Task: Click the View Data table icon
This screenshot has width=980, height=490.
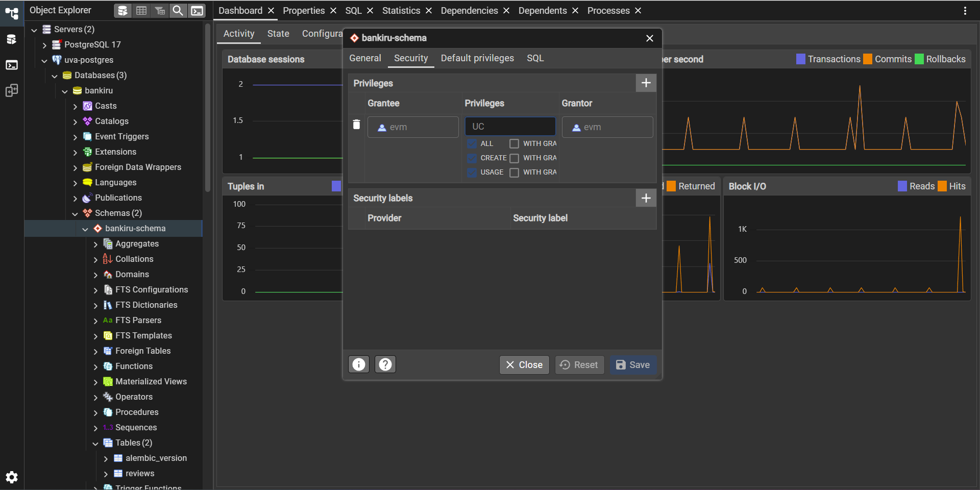Action: [x=141, y=10]
